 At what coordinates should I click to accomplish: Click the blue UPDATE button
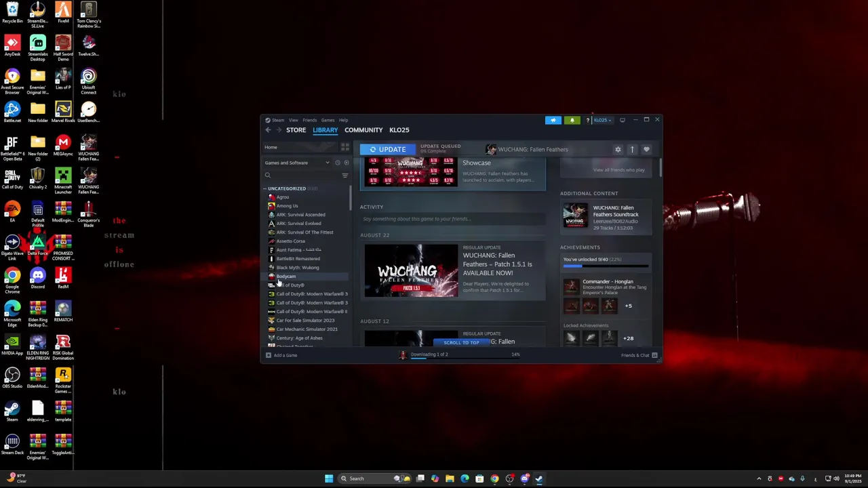tap(387, 149)
